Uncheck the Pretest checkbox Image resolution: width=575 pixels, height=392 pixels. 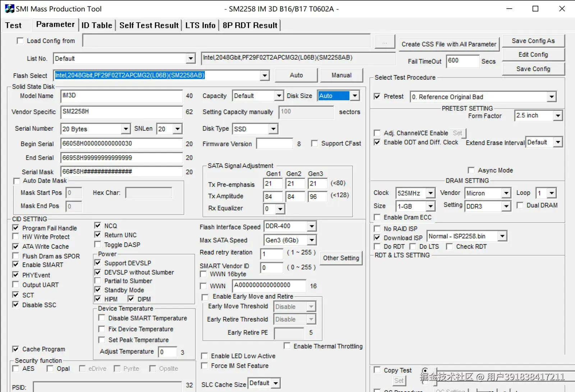coord(377,97)
